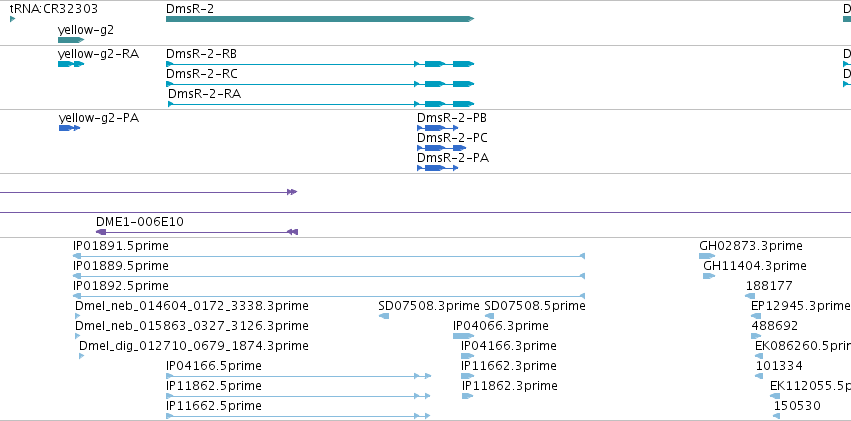Select the DmsR-2-PA protein feature
The height and width of the screenshot is (421, 851).
coord(437,168)
